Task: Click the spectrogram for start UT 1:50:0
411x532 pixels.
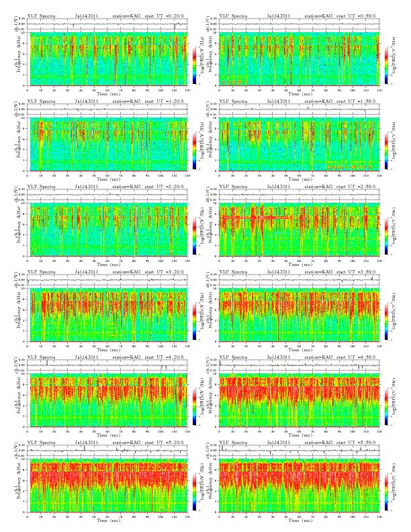Action: point(299,144)
